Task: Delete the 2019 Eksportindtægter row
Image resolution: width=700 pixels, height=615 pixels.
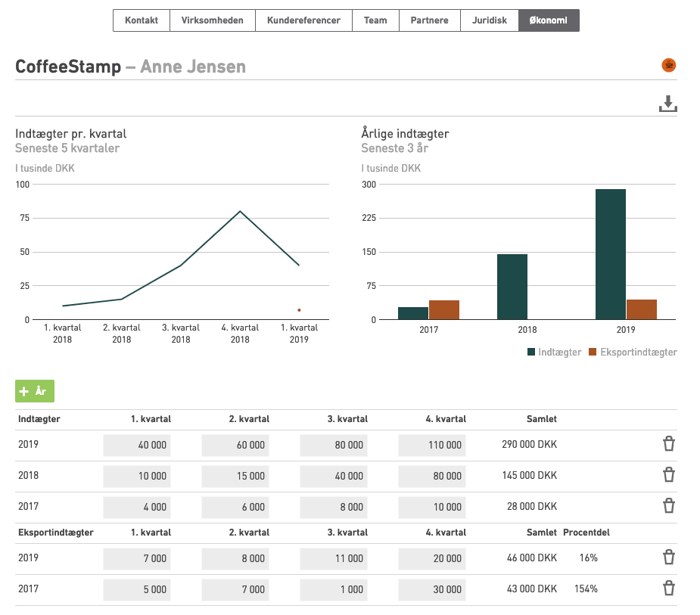Action: pyautogui.click(x=669, y=557)
